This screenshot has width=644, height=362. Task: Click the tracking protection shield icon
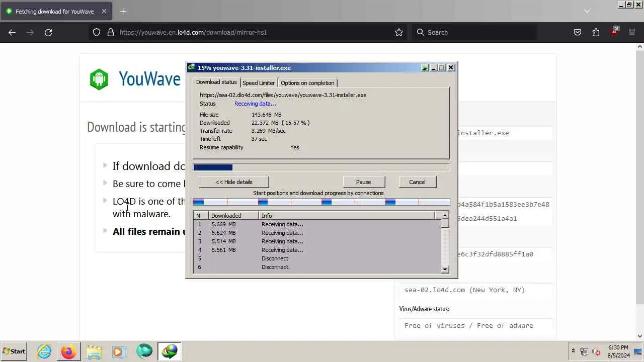coord(97,32)
